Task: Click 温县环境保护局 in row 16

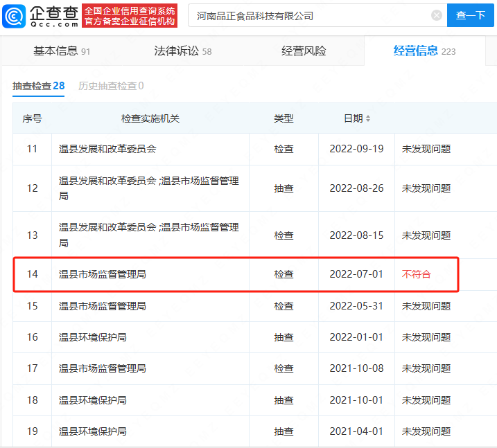Action: point(93,337)
